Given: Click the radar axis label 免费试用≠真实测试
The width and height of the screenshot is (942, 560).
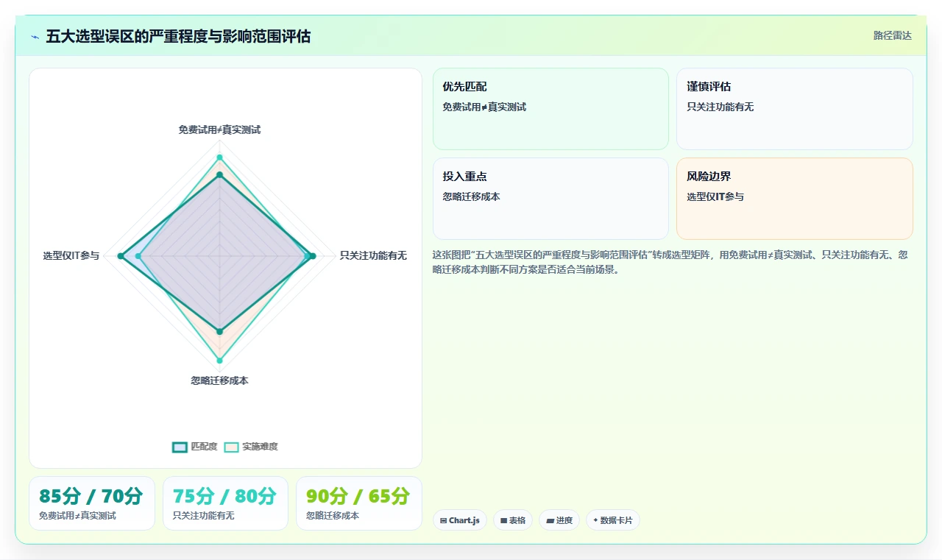Looking at the screenshot, I should pos(219,130).
